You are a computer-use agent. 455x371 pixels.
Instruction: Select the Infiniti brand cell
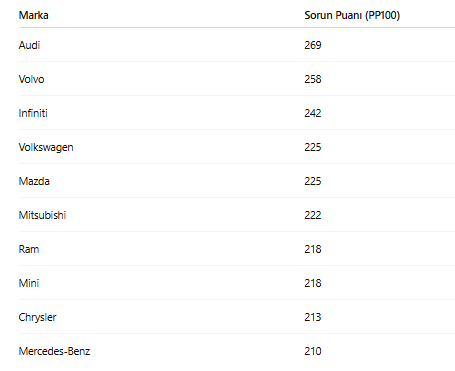pos(33,113)
